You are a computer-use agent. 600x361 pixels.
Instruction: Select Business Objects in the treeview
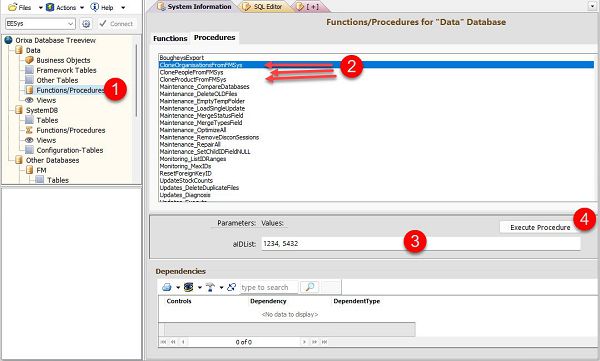click(x=63, y=60)
